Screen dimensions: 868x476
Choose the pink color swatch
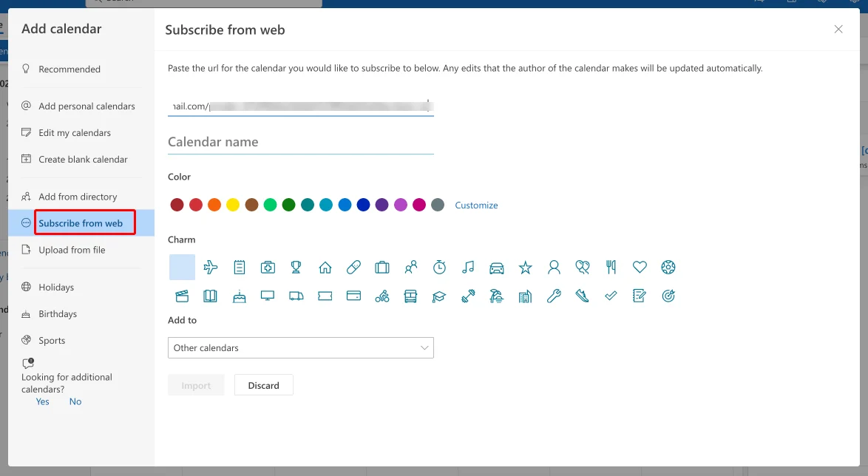419,205
